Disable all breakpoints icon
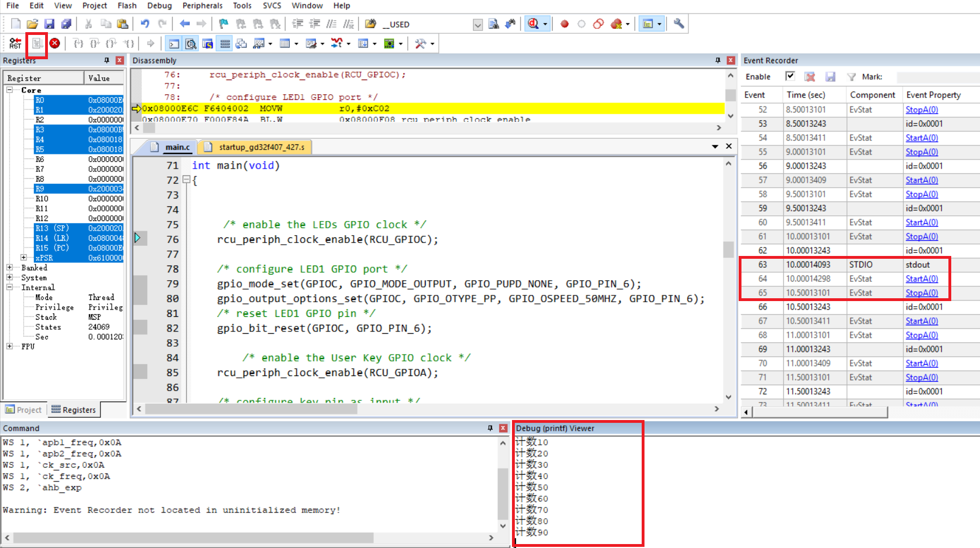 click(x=599, y=24)
